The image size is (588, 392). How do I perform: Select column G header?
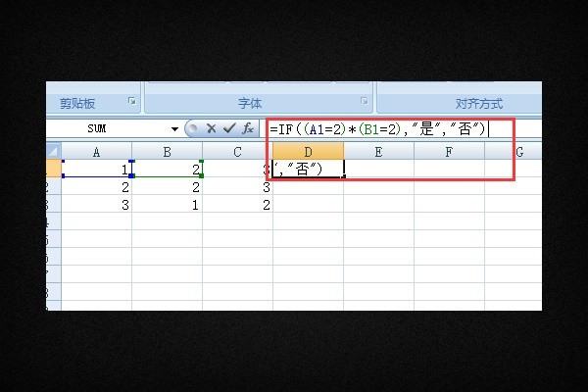(x=513, y=152)
